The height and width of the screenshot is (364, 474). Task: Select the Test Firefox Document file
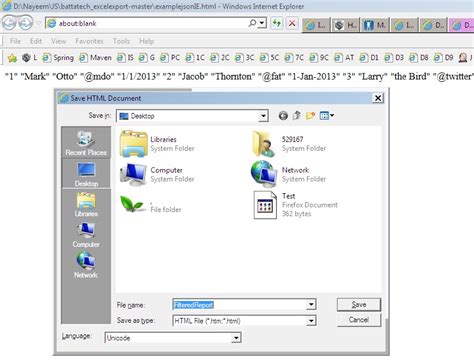click(x=295, y=205)
